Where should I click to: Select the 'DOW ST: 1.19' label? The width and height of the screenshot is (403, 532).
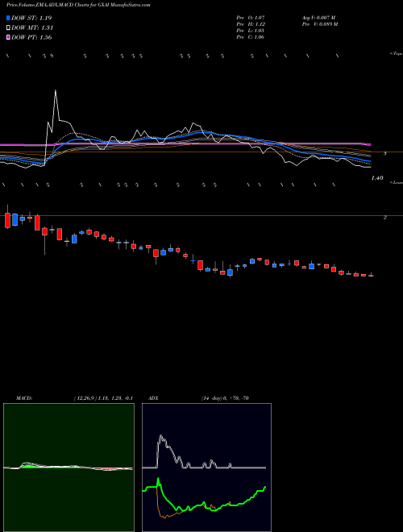[x=31, y=18]
